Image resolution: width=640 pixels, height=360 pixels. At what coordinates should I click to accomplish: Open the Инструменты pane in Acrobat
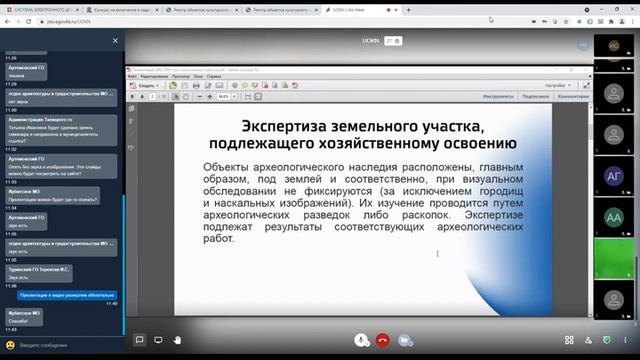(x=498, y=97)
